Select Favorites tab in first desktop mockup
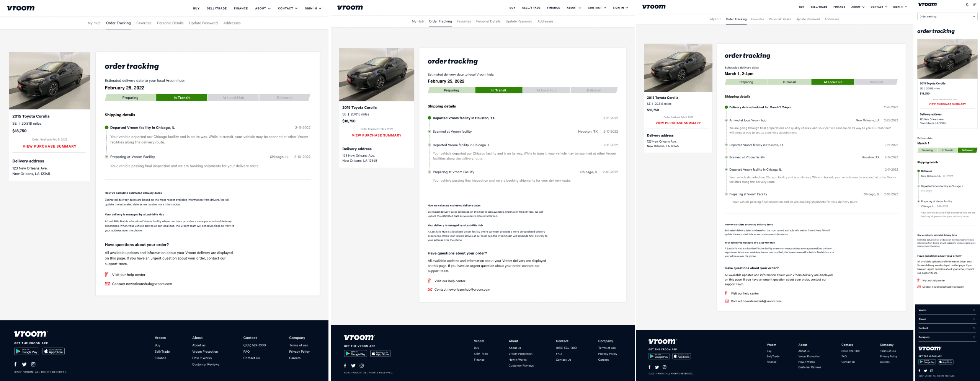 144,23
